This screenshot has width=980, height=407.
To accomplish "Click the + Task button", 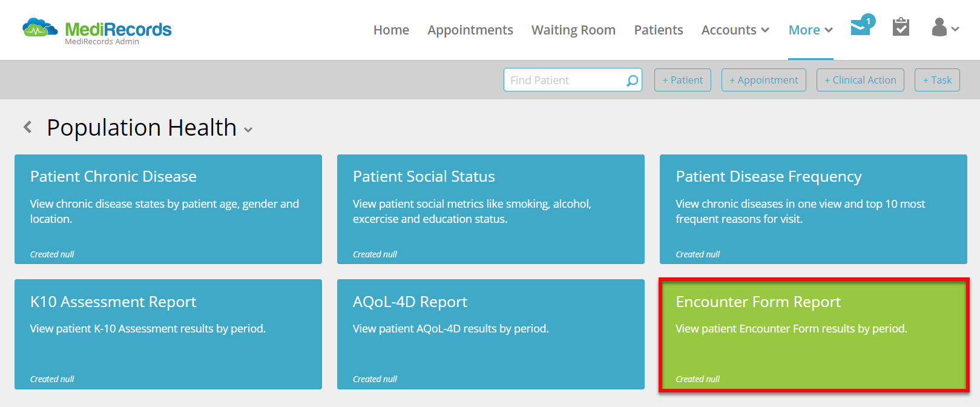I will (x=936, y=80).
